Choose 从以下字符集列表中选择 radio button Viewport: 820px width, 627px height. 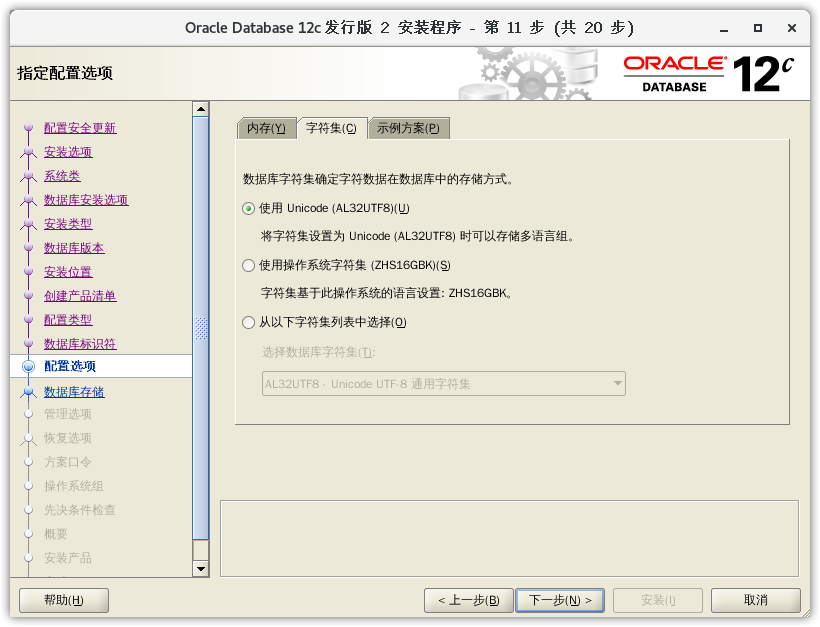coord(249,323)
